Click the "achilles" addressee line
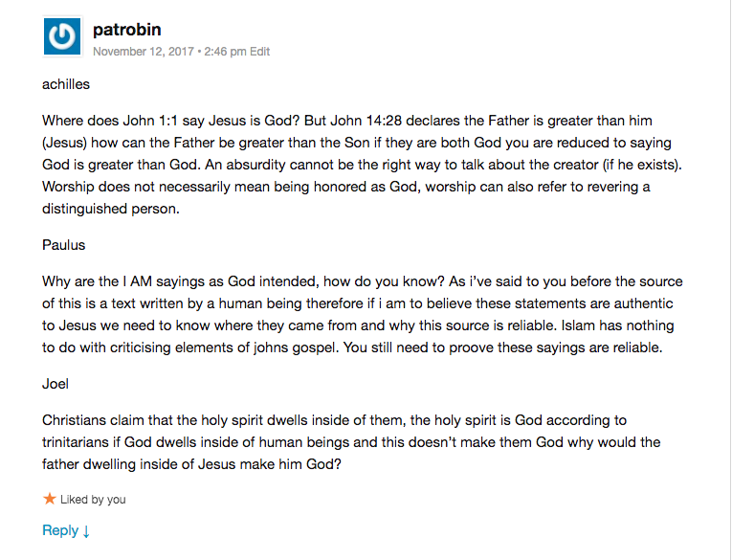 tap(66, 84)
